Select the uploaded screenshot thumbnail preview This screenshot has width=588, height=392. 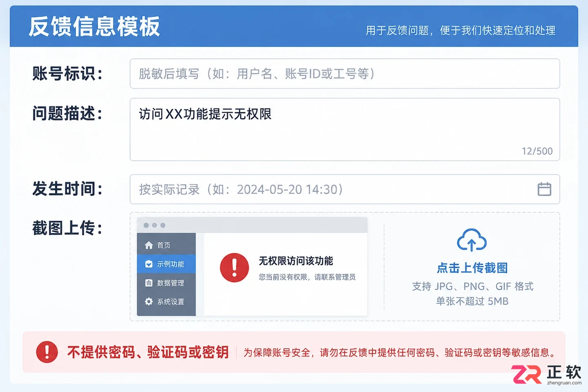tap(252, 267)
